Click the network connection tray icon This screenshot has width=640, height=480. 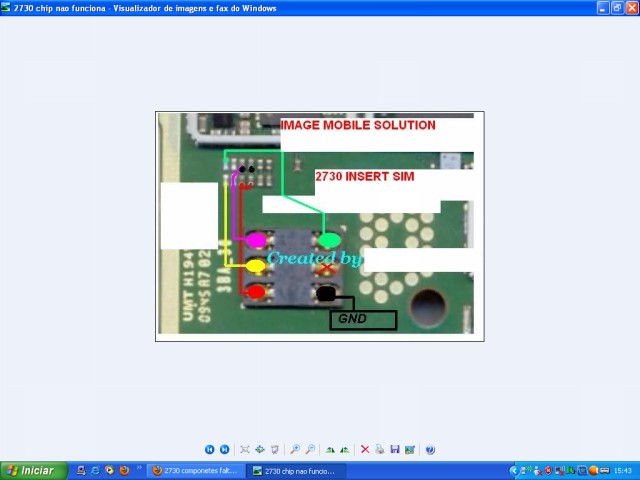[526, 471]
